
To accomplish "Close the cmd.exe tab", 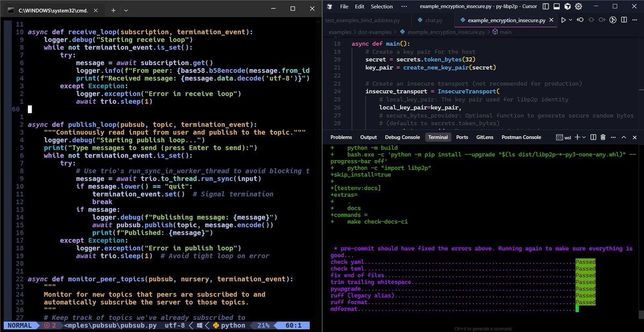I will click(x=96, y=9).
